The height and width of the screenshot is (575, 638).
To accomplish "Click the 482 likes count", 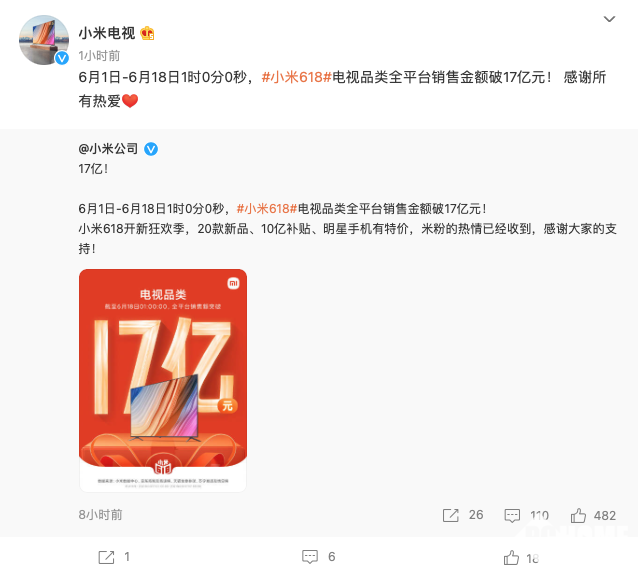I will [x=605, y=516].
